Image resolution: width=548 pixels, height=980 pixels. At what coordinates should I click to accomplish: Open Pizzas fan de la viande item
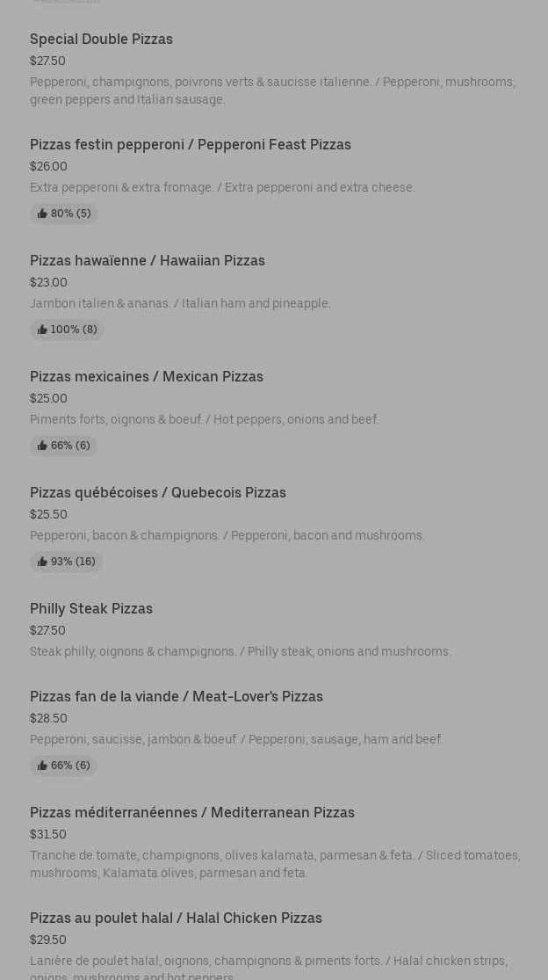[176, 696]
